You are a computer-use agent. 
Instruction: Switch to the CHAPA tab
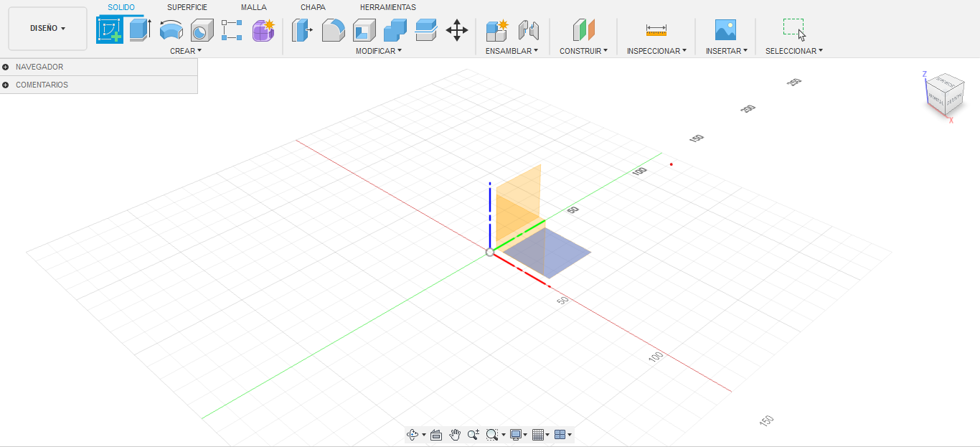coord(313,7)
